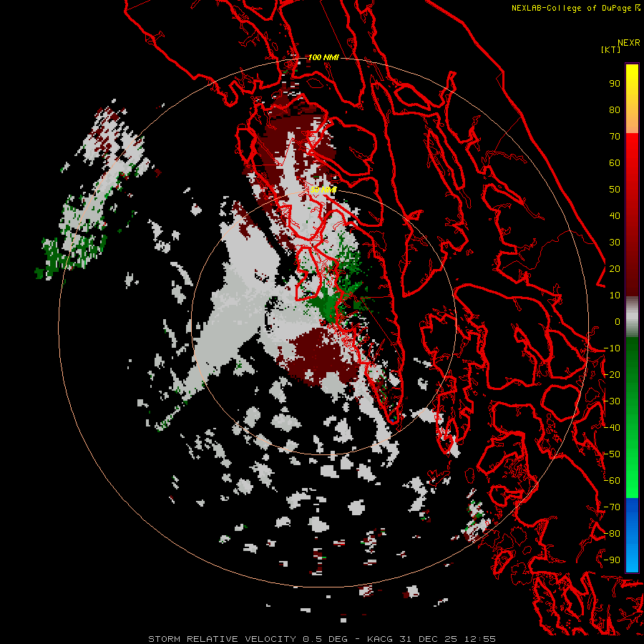Click the -70 value on velocity scale
Viewport: 644px width, 644px height.
[612, 507]
